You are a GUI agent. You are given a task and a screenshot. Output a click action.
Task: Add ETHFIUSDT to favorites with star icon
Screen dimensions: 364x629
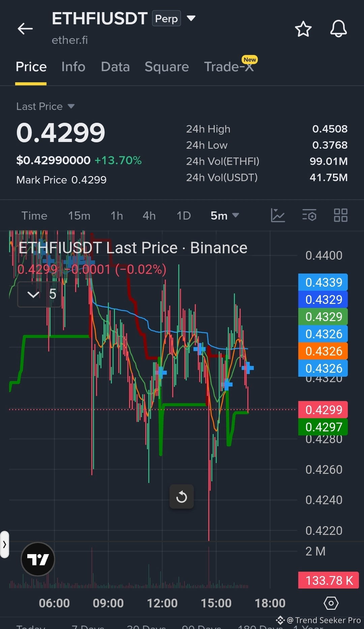click(303, 29)
